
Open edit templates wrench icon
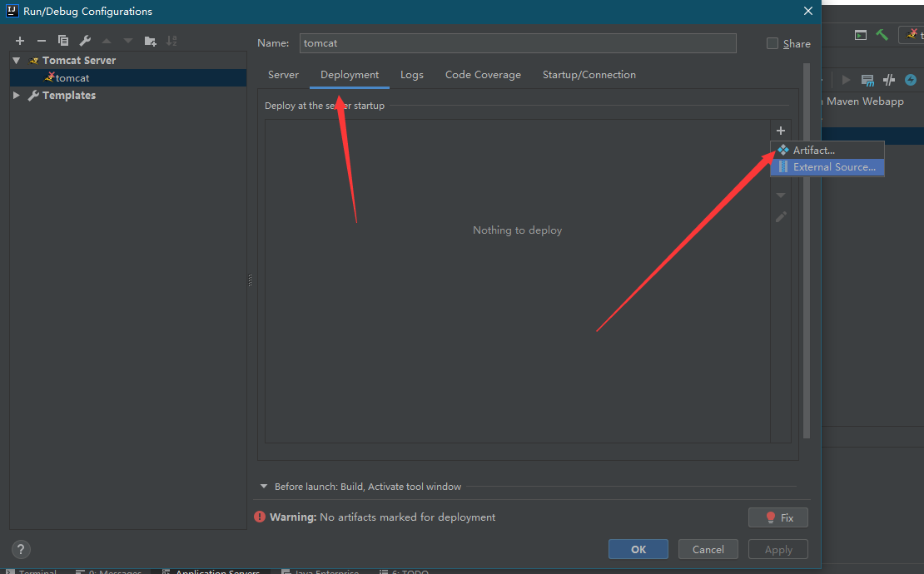(85, 41)
